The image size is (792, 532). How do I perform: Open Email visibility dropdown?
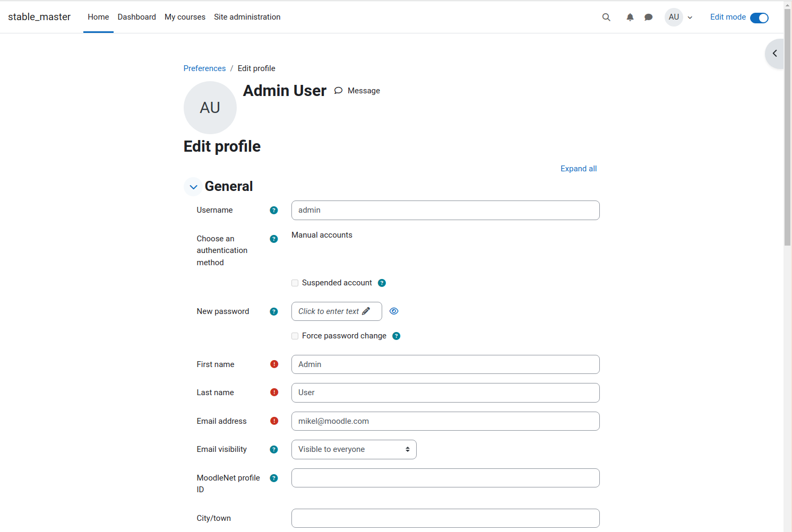tap(354, 449)
